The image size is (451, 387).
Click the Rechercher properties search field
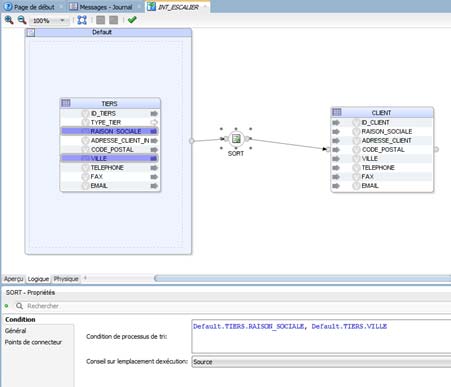coord(233,306)
